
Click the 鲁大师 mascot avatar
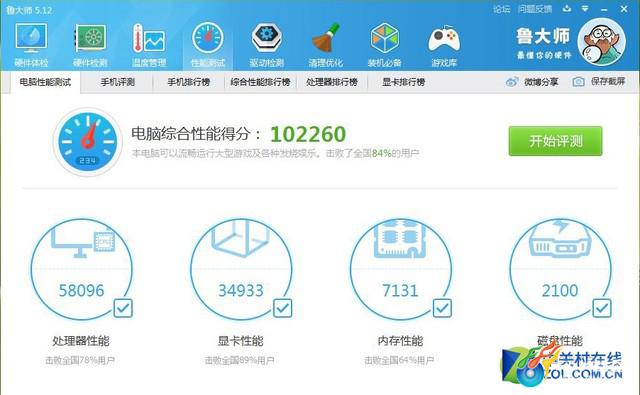point(602,41)
